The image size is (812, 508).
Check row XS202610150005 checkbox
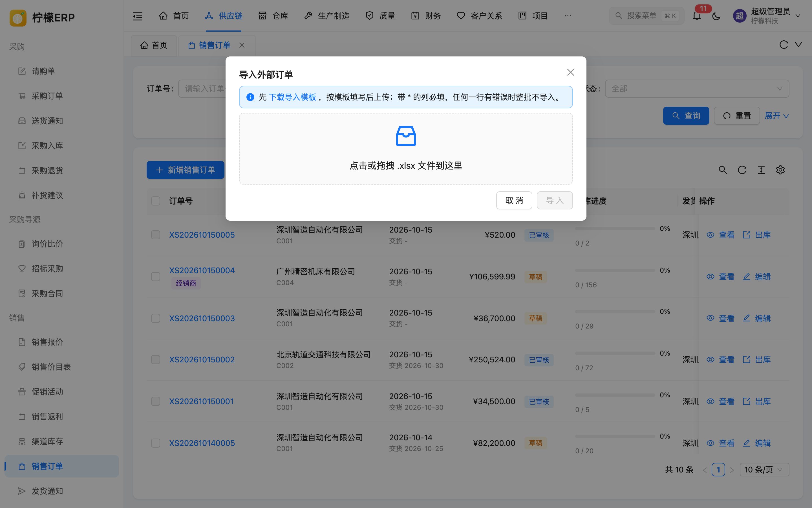click(x=155, y=235)
